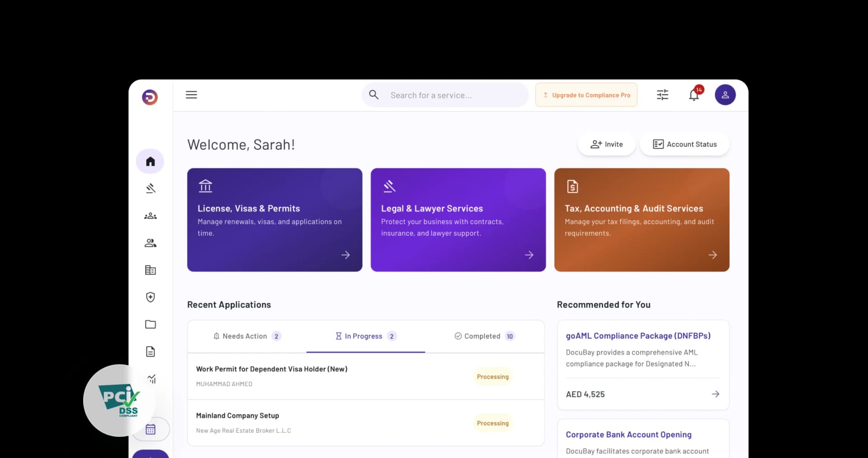
Task: Click the Processing status for Mainland Company Setup
Action: coord(493,423)
